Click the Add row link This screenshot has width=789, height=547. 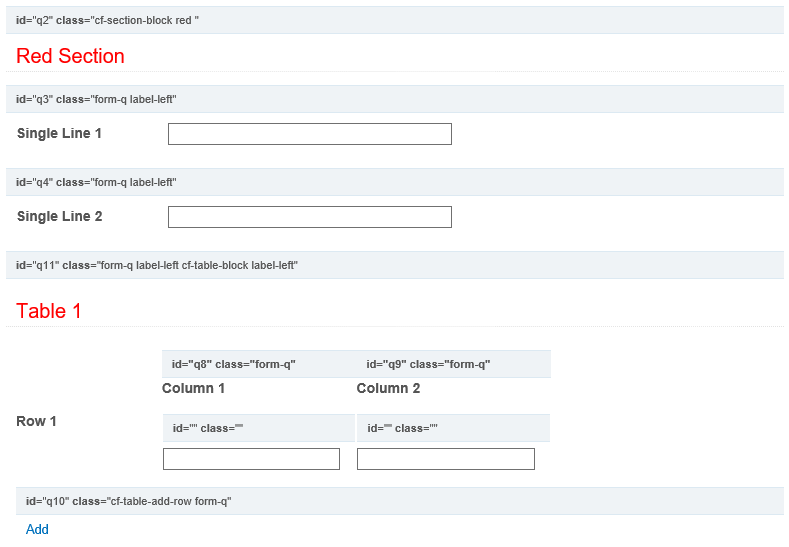click(x=37, y=529)
